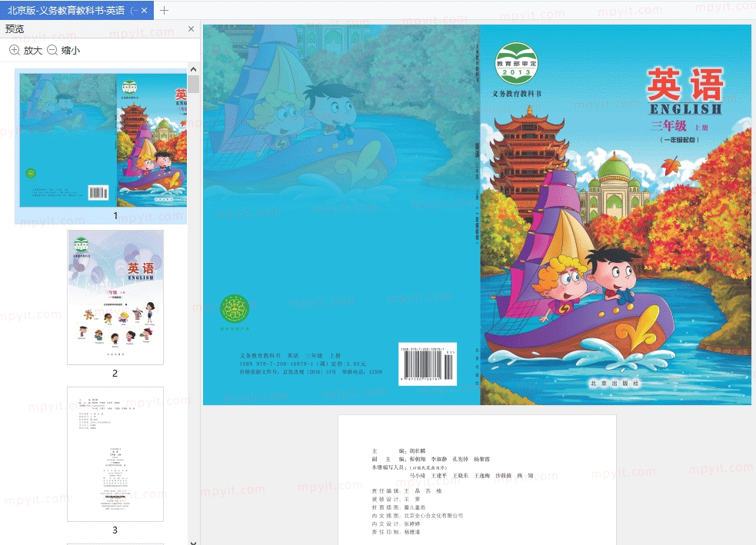Image resolution: width=756 pixels, height=545 pixels.
Task: Click the preview panel scrollbar down arrow
Action: (193, 542)
